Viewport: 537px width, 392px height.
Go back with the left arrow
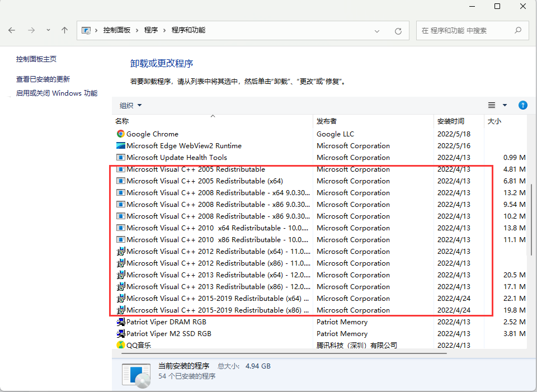point(12,30)
